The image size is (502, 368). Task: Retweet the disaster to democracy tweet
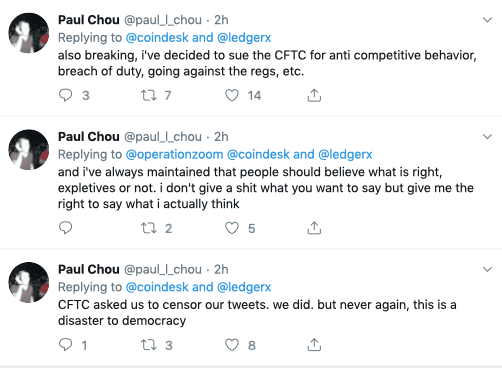[x=148, y=345]
